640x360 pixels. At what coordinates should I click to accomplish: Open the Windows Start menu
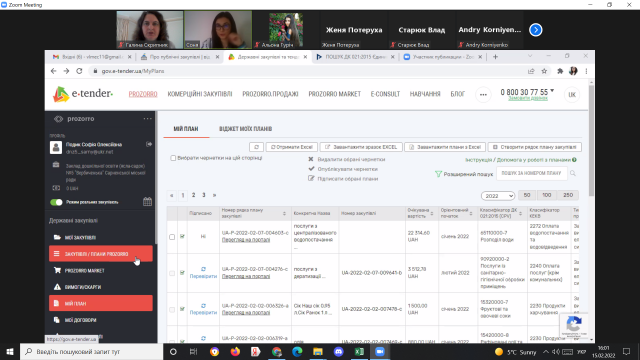point(10,351)
